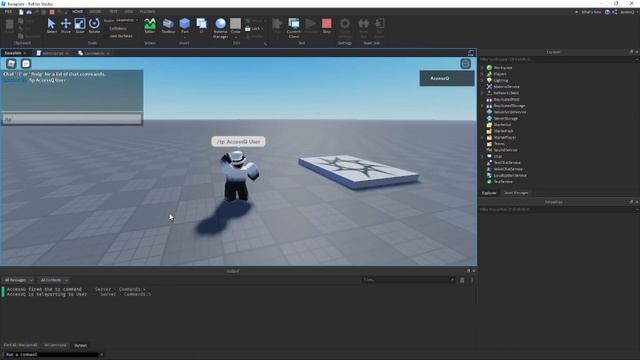Viewport: 640px width, 360px height.
Task: Choose the Move tool
Action: 66,26
